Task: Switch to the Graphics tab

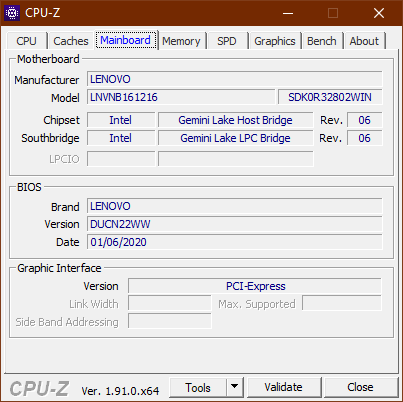Action: 275,41
